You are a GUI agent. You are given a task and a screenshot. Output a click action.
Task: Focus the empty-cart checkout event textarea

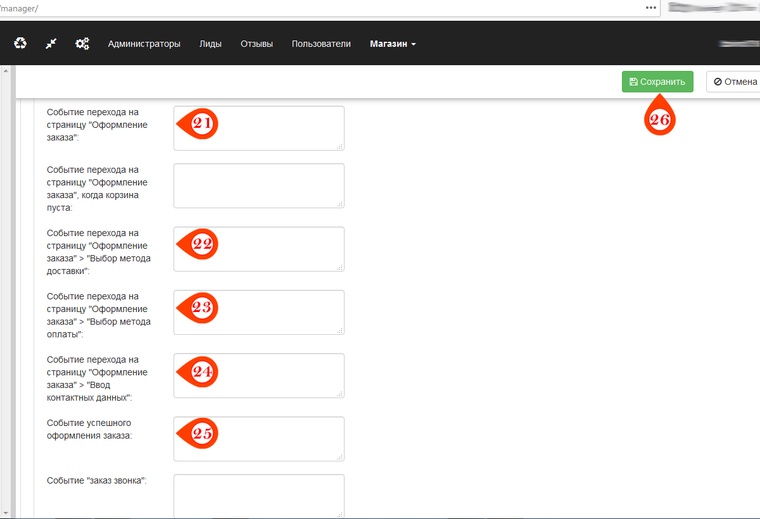coord(258,186)
